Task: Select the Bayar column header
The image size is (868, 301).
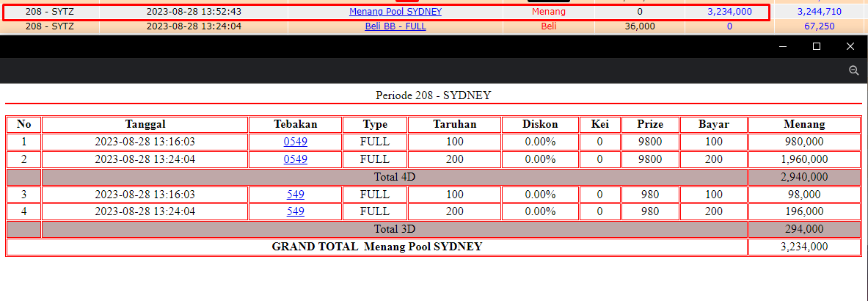Action: [714, 125]
